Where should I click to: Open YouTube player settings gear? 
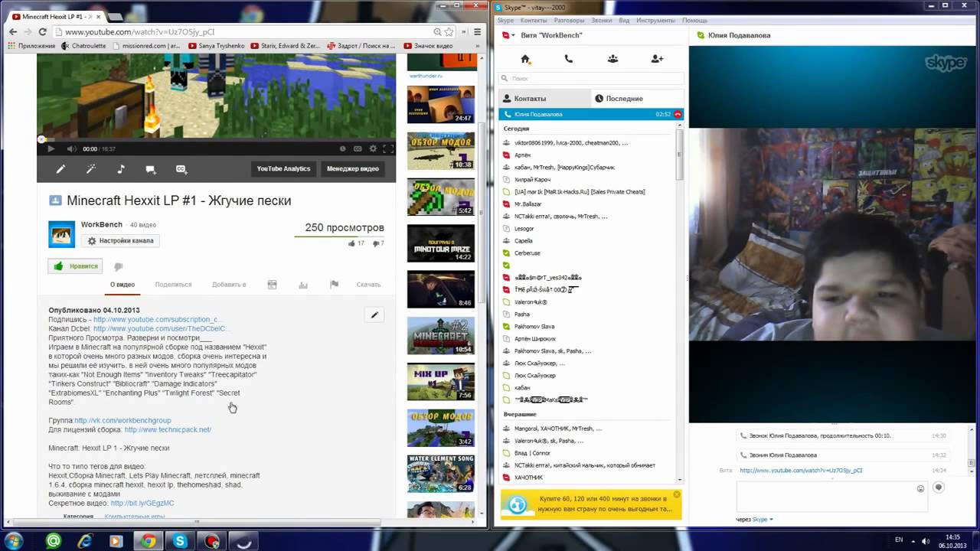click(x=373, y=149)
